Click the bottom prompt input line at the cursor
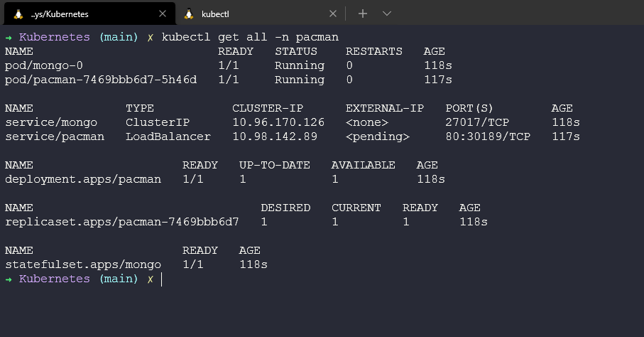Image resolution: width=644 pixels, height=337 pixels. (162, 279)
